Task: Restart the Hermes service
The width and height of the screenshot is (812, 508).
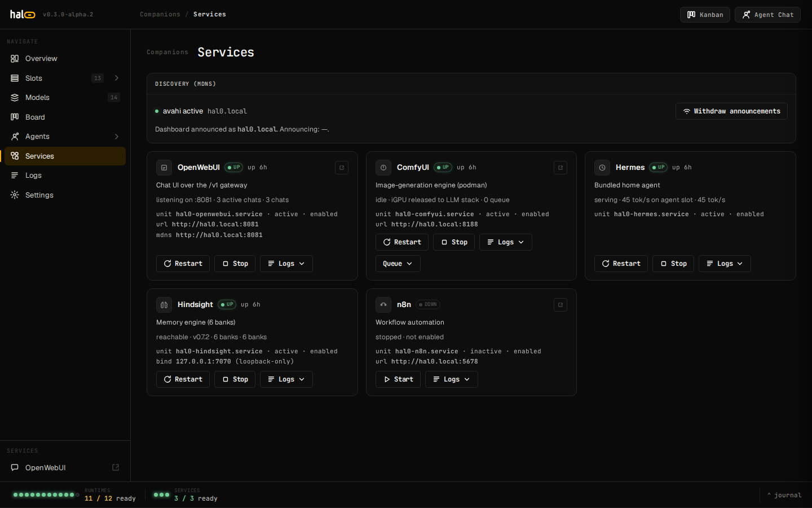Action: tap(621, 264)
